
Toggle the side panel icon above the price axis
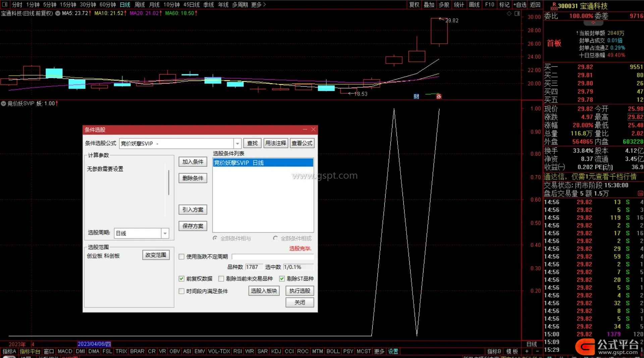point(517,13)
